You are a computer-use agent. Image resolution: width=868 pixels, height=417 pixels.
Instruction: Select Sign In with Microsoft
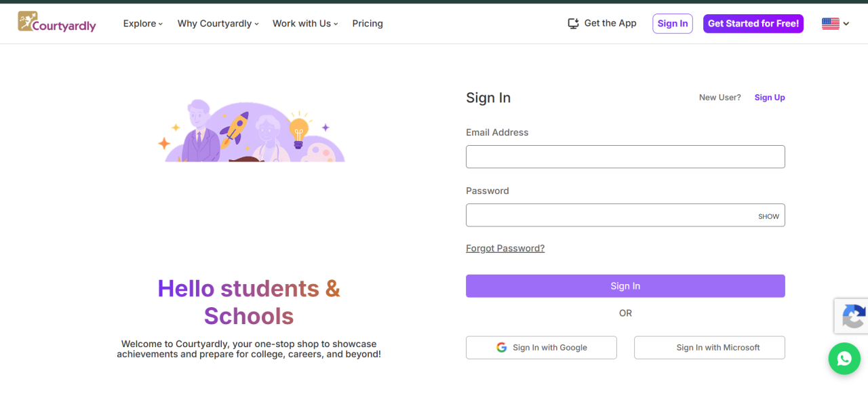tap(709, 347)
